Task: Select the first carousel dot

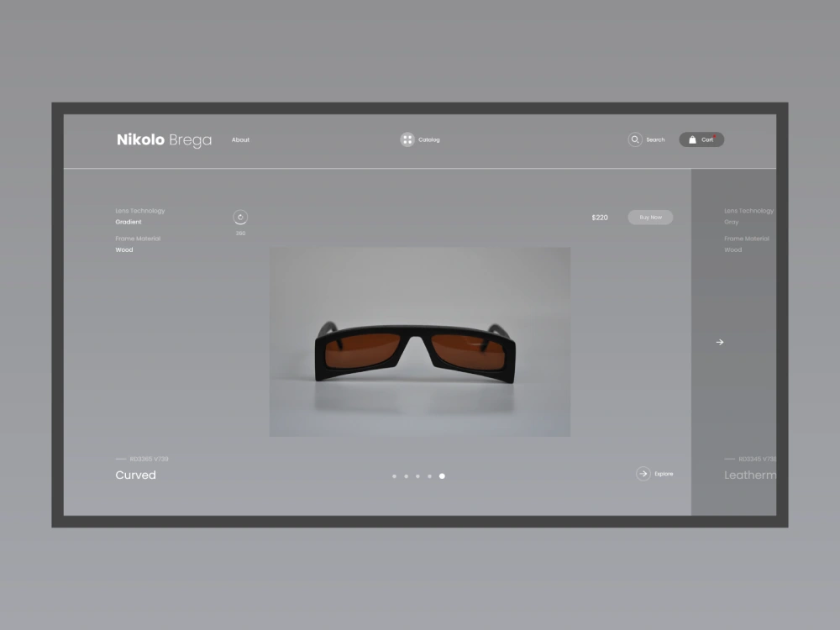Action: pos(394,476)
